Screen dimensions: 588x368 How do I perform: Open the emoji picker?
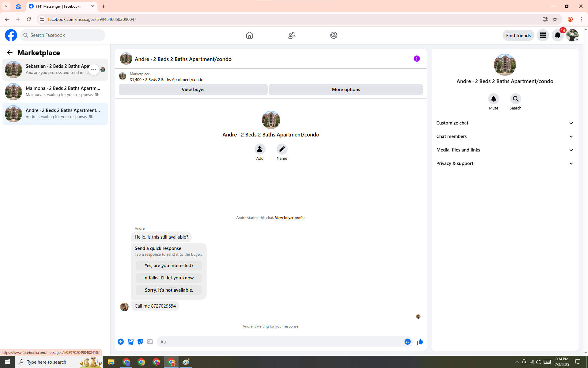[x=407, y=342]
